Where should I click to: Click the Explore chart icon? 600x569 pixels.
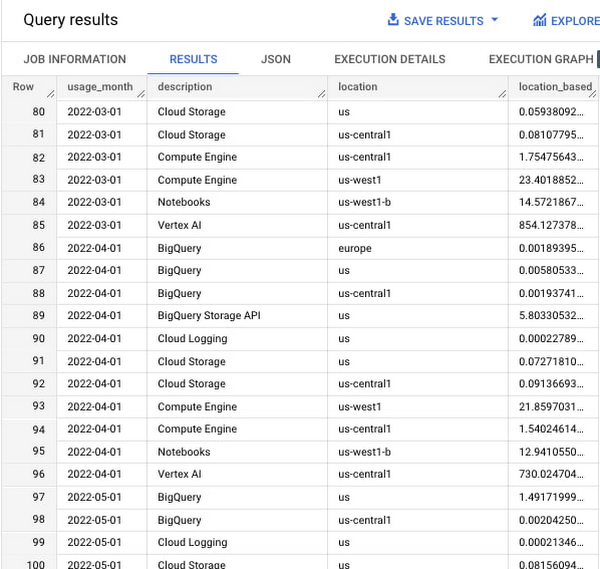click(x=540, y=20)
